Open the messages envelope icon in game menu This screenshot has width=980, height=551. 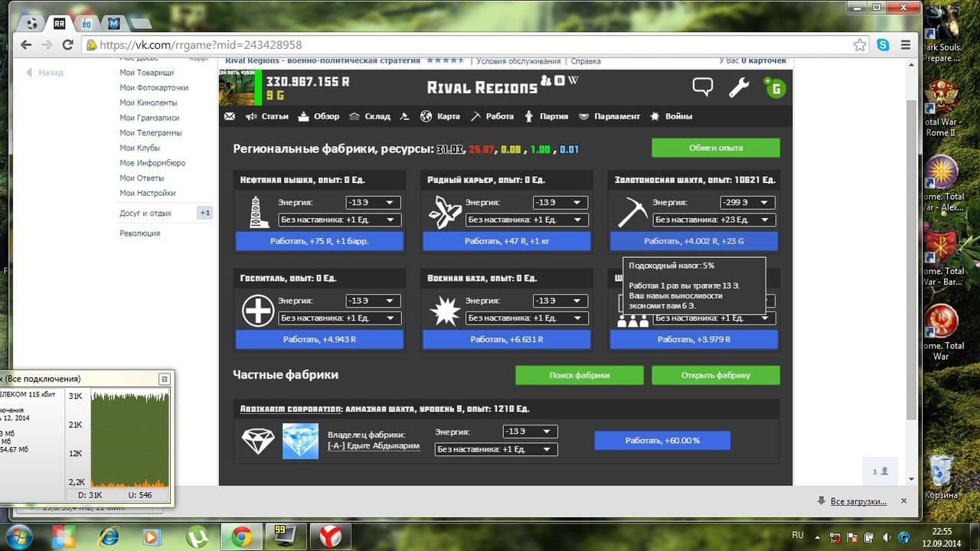coord(229,116)
